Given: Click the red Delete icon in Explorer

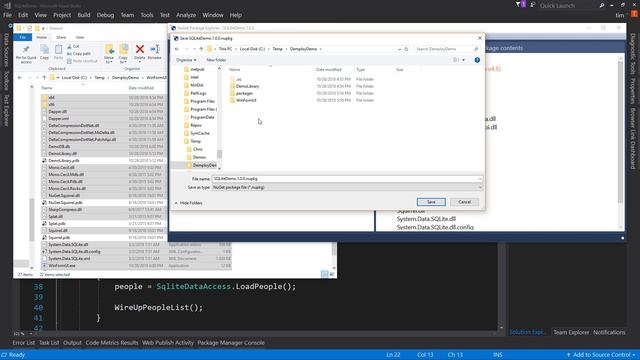Looking at the screenshot, I should click(140, 49).
